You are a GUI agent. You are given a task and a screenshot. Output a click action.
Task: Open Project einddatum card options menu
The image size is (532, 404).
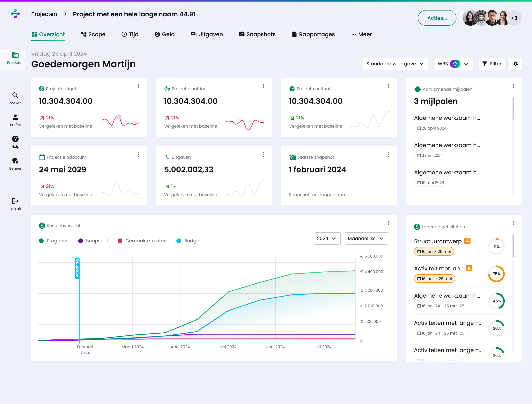coord(139,154)
